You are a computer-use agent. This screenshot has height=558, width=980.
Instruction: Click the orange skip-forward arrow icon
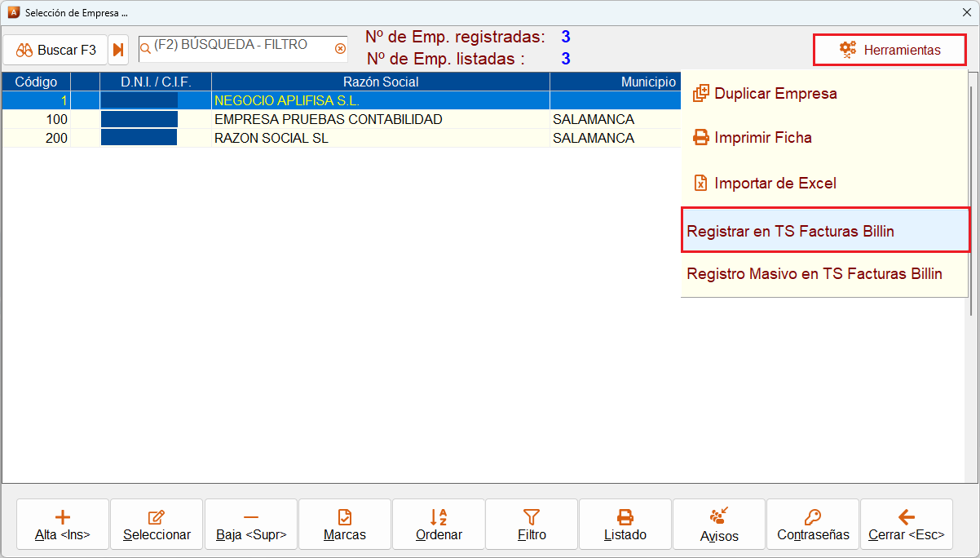pos(119,51)
